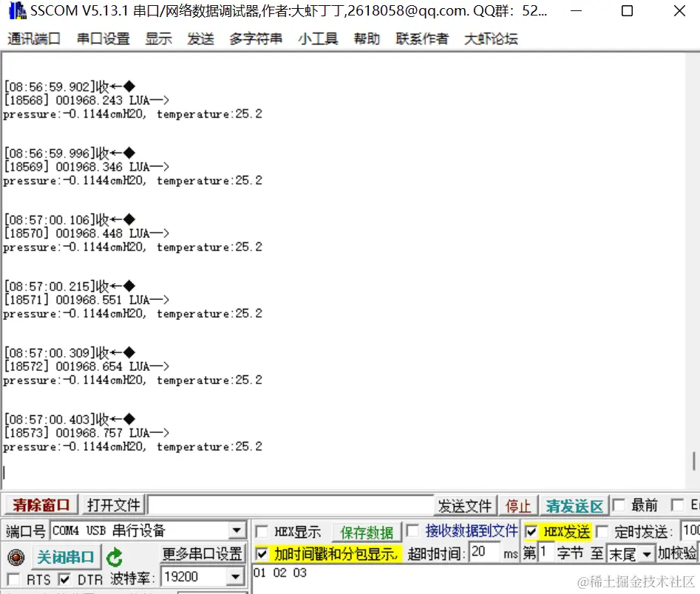Screen dimensions: 700x594
Task: Click the 超时时间 20 ms input field
Action: (485, 552)
